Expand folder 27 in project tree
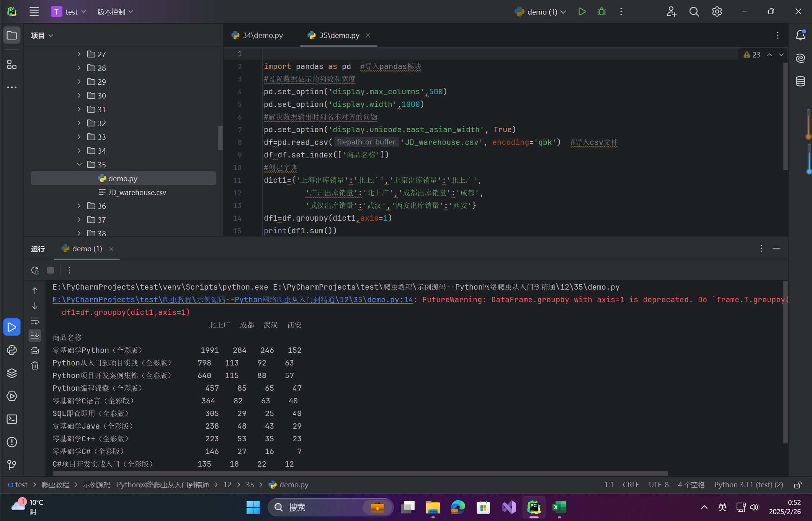Image resolution: width=812 pixels, height=521 pixels. point(79,54)
